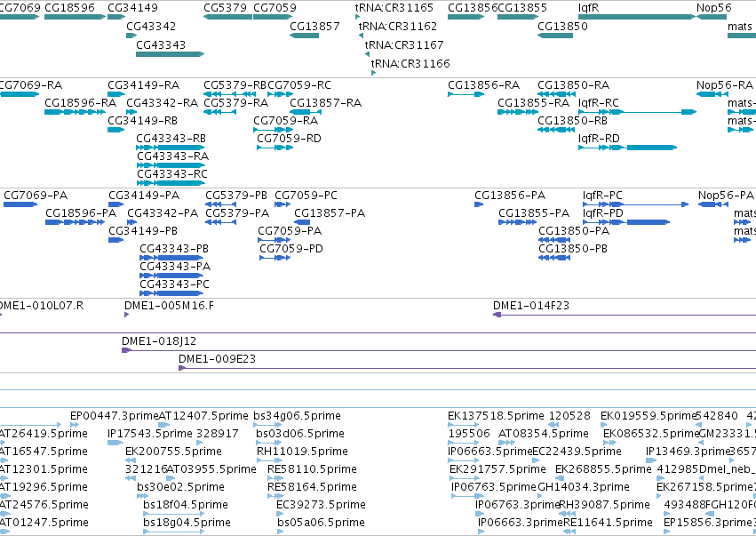This screenshot has width=756, height=536.
Task: Select tRNA:CR31162 feature label
Action: [x=398, y=26]
